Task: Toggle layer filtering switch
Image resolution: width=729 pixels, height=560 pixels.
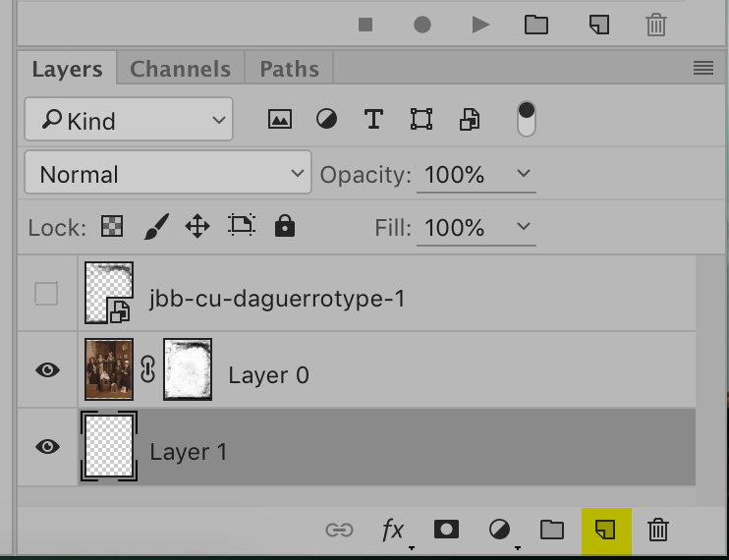Action: (527, 119)
